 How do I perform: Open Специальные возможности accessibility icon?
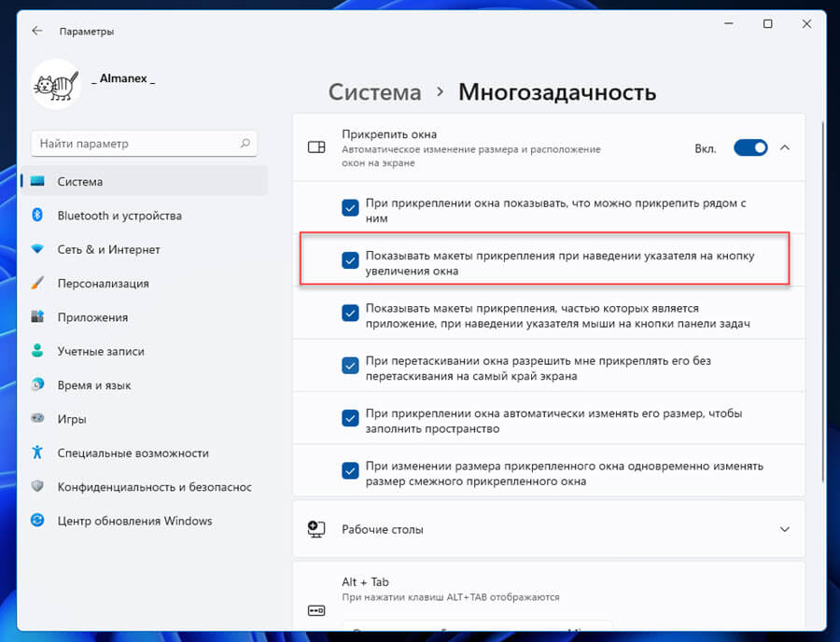37,453
